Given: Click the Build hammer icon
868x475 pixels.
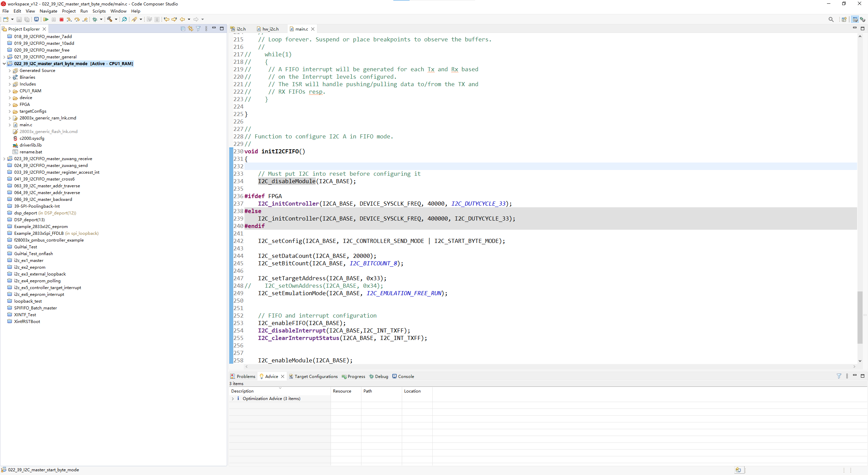Looking at the screenshot, I should pos(110,19).
